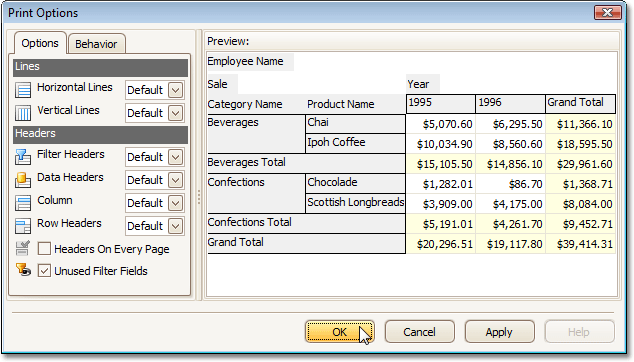Open the Vertical Lines dropdown
Image resolution: width=634 pixels, height=362 pixels.
175,113
